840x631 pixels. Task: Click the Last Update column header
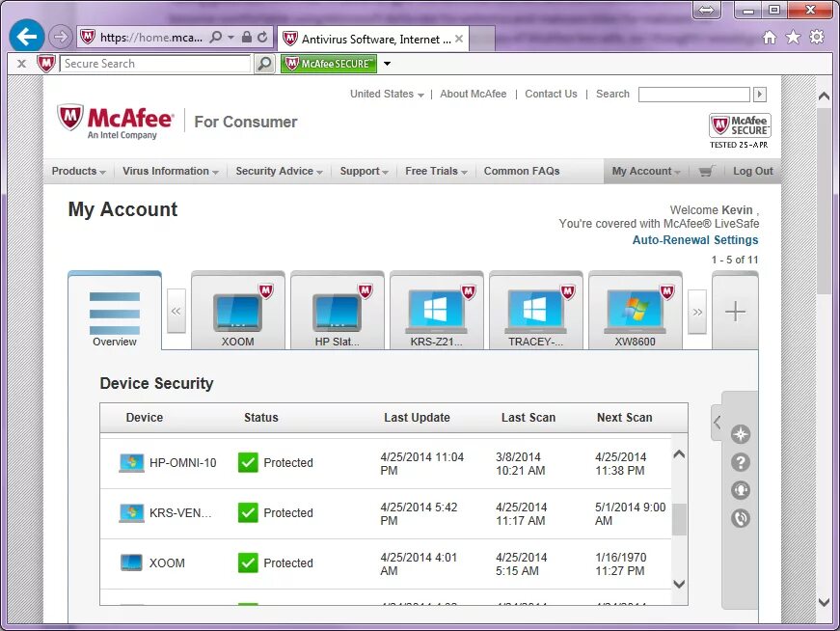click(417, 418)
